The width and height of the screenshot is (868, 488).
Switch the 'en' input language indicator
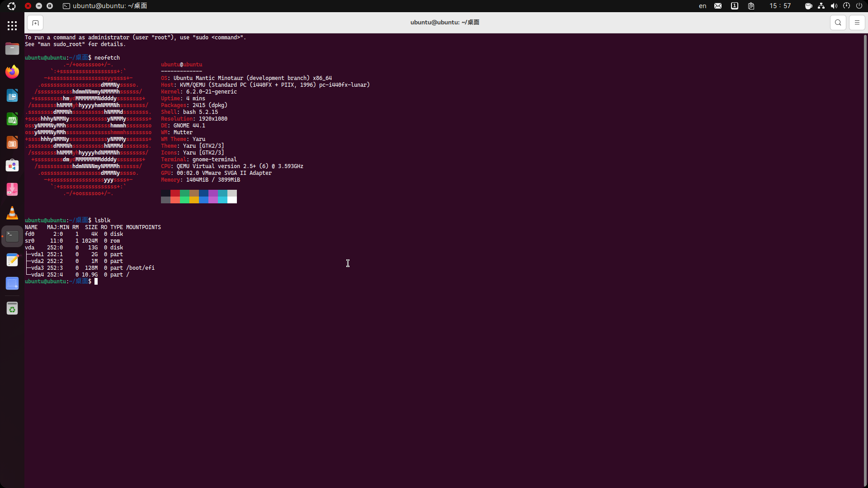click(703, 6)
